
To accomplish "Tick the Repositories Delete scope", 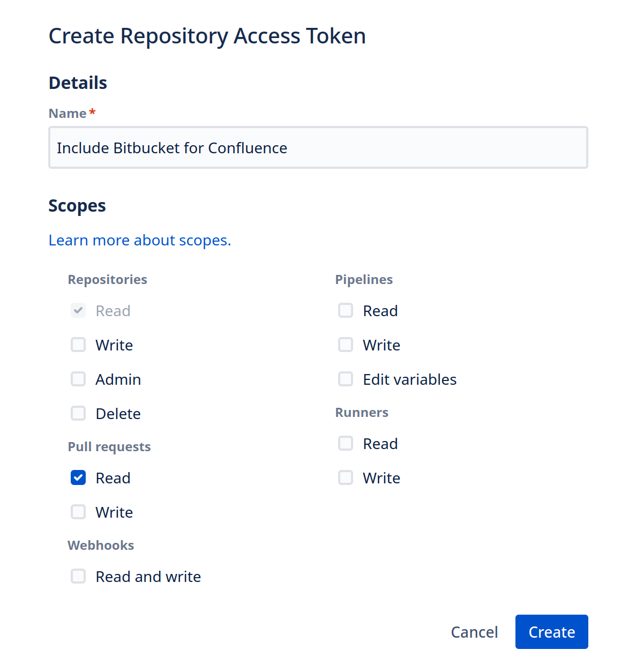I will tap(78, 413).
